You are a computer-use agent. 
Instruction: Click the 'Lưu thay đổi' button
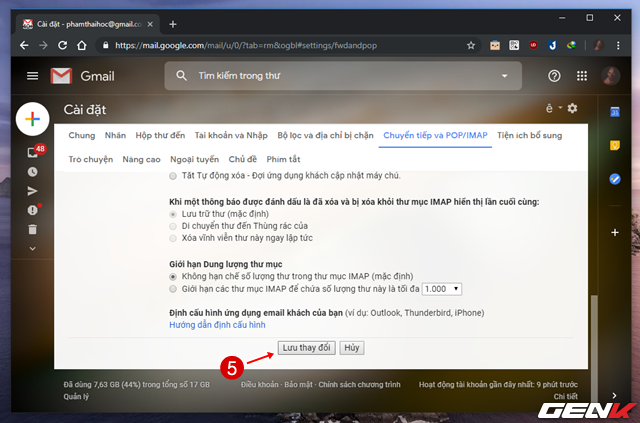305,347
